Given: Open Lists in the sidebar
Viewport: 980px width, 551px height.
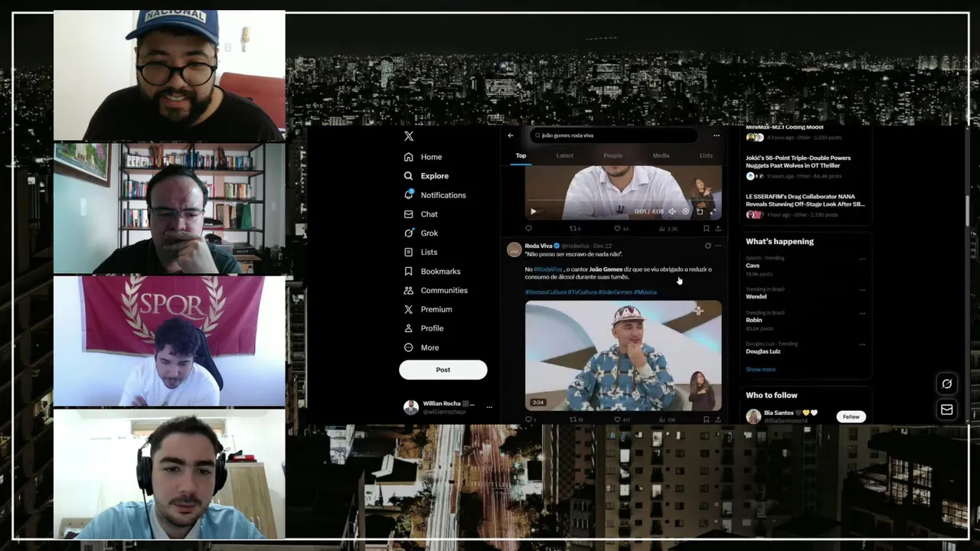Looking at the screenshot, I should [x=420, y=253].
